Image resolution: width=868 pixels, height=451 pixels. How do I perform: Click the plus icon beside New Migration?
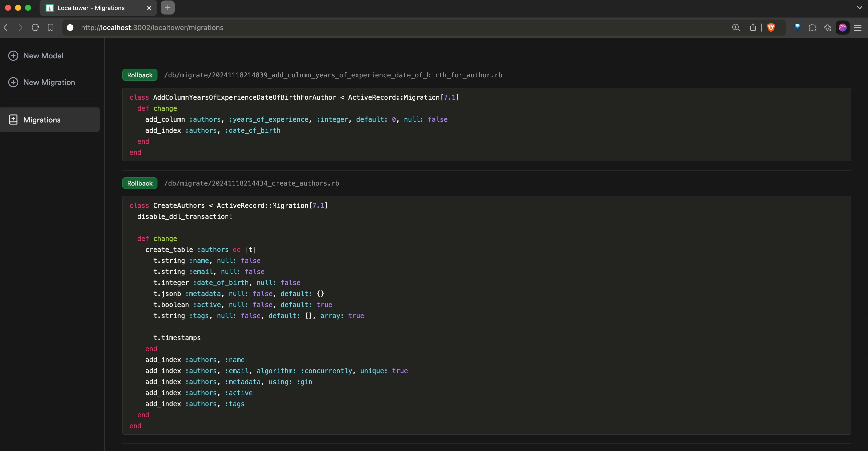pos(13,82)
